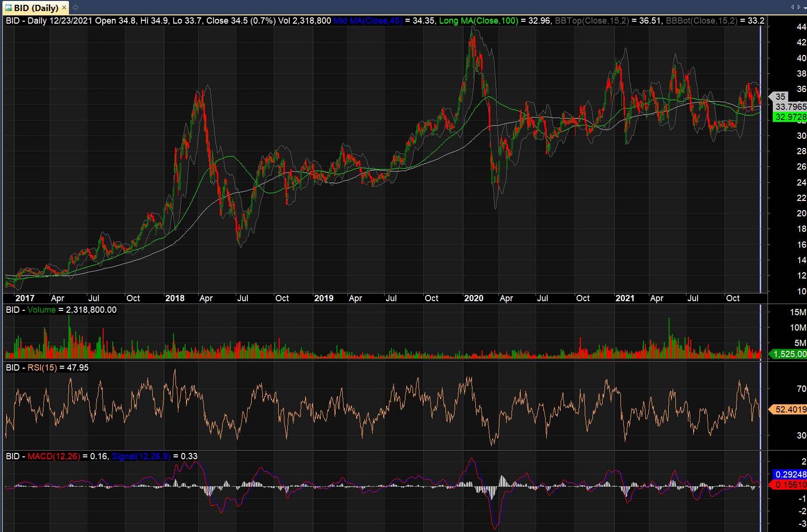807x532 pixels.
Task: Click the 16 price axis value
Action: pos(801,245)
